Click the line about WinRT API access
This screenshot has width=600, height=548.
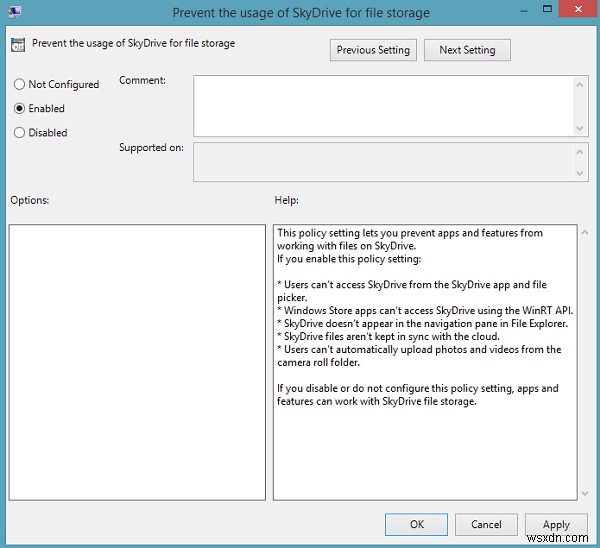[x=425, y=310]
